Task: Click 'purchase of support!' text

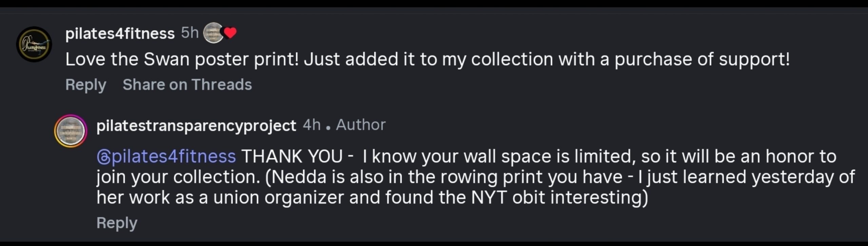Action: coord(702,59)
